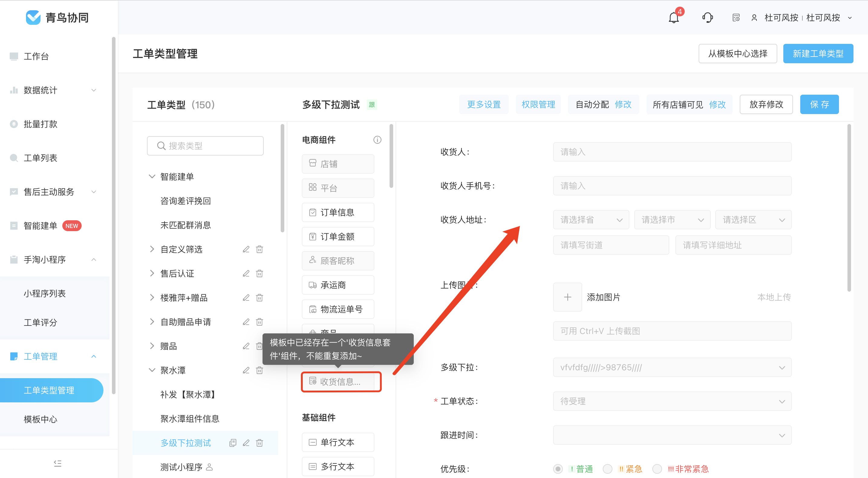Collapse the 智能建单 tree group
The image size is (868, 478).
pos(152,177)
